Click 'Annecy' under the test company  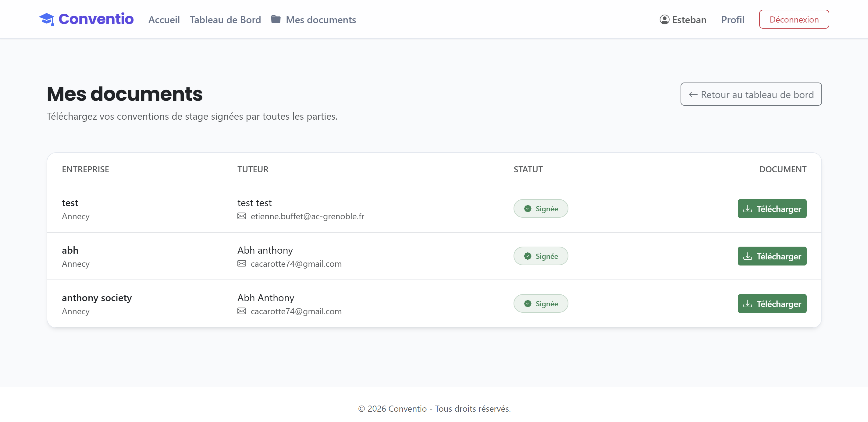(x=76, y=216)
